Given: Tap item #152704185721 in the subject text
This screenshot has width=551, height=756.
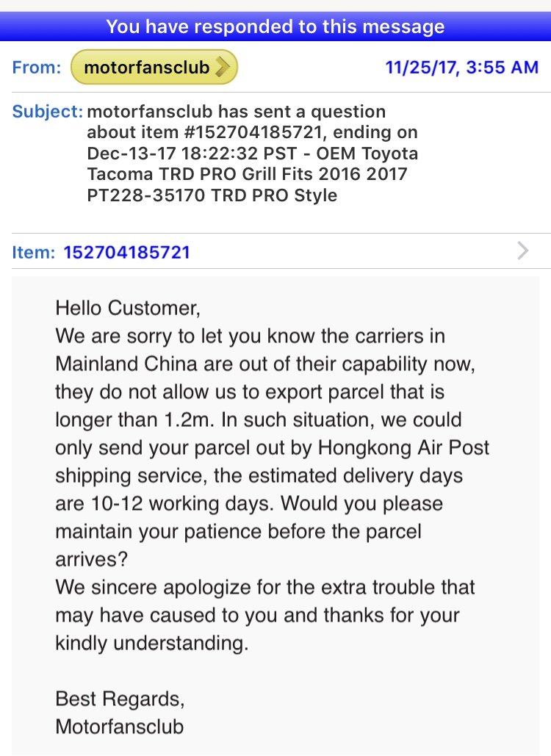Looking at the screenshot, I should pyautogui.click(x=253, y=132).
